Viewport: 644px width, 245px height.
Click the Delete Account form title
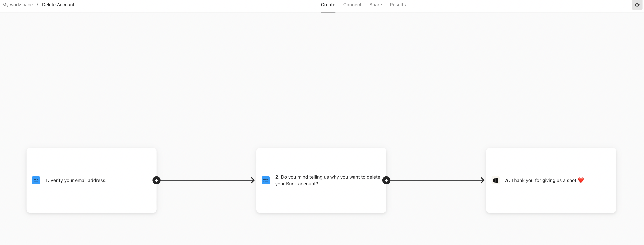coord(58,5)
